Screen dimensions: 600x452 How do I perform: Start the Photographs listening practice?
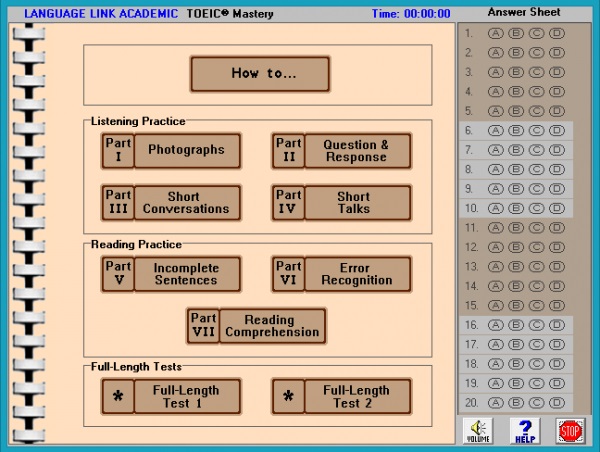point(187,151)
